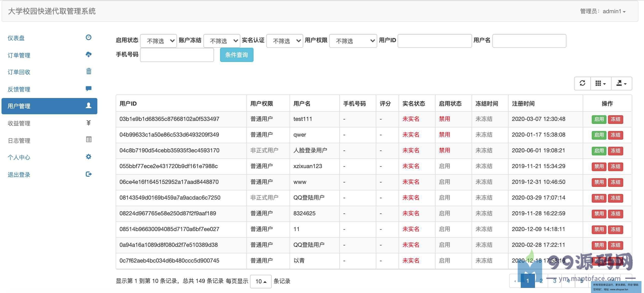Viewport: 644px width, 293px height.
Task: Open the 用户权限 filter dropdown
Action: (353, 41)
